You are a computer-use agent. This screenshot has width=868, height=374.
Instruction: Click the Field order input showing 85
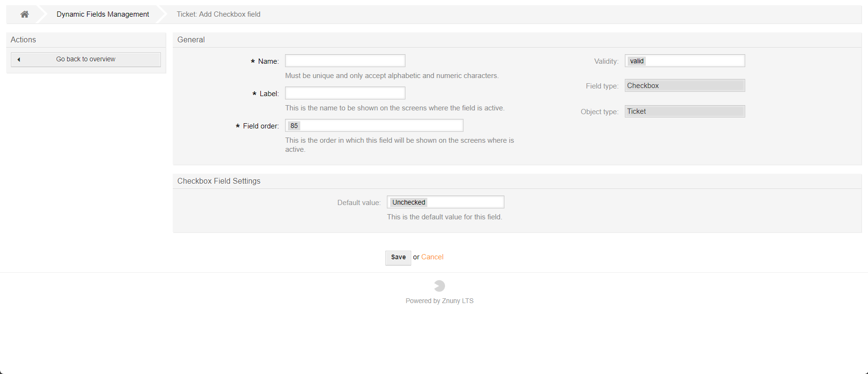(x=374, y=125)
